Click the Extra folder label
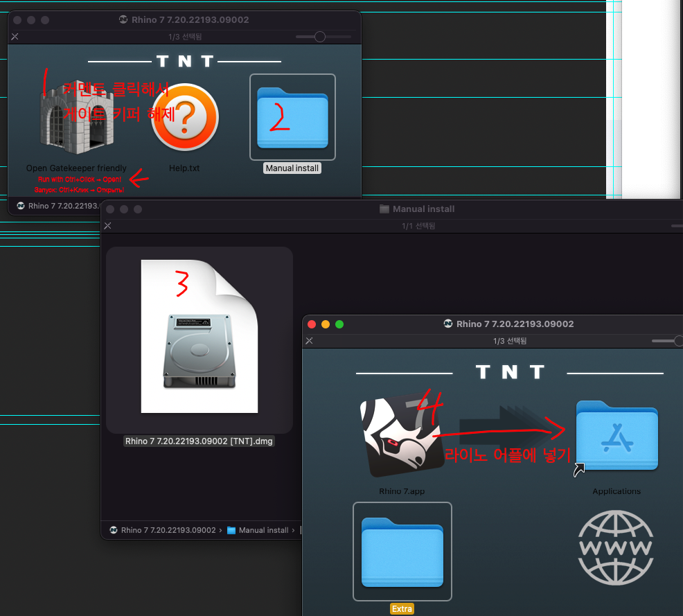The height and width of the screenshot is (616, 683). click(402, 608)
